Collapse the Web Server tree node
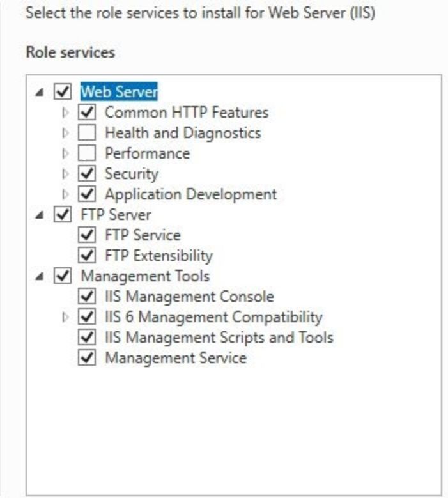The width and height of the screenshot is (448, 498). pyautogui.click(x=40, y=93)
